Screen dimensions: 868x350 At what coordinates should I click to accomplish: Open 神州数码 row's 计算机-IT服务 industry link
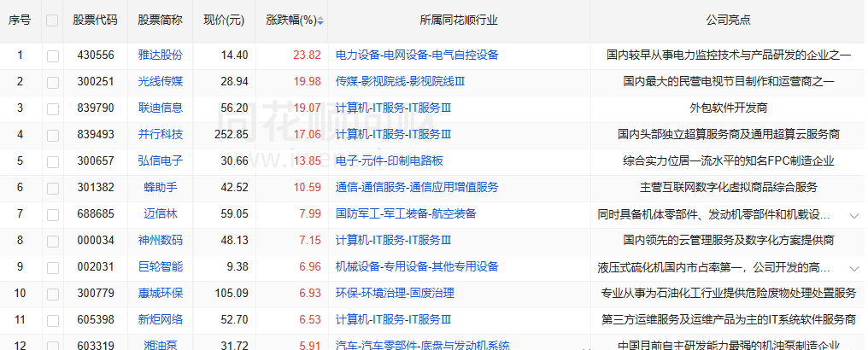pyautogui.click(x=394, y=240)
